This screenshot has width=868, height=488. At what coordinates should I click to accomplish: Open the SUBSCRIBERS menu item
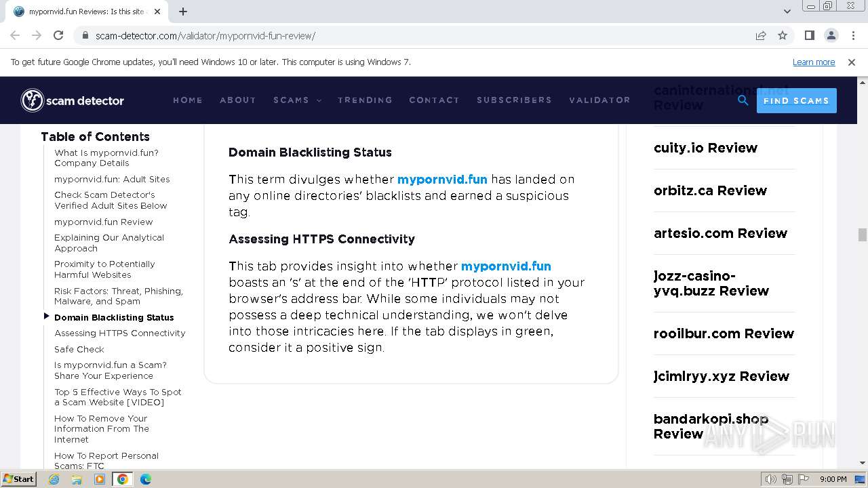click(514, 100)
